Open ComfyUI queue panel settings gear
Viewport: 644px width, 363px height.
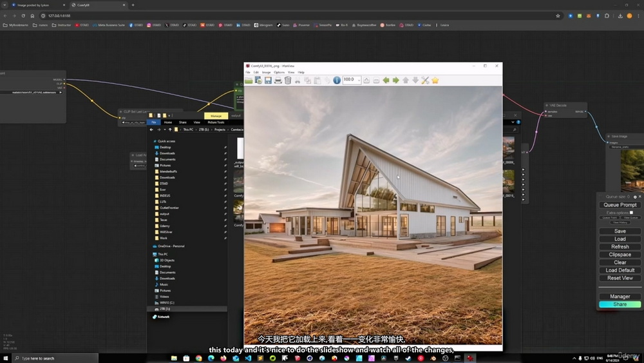(635, 197)
